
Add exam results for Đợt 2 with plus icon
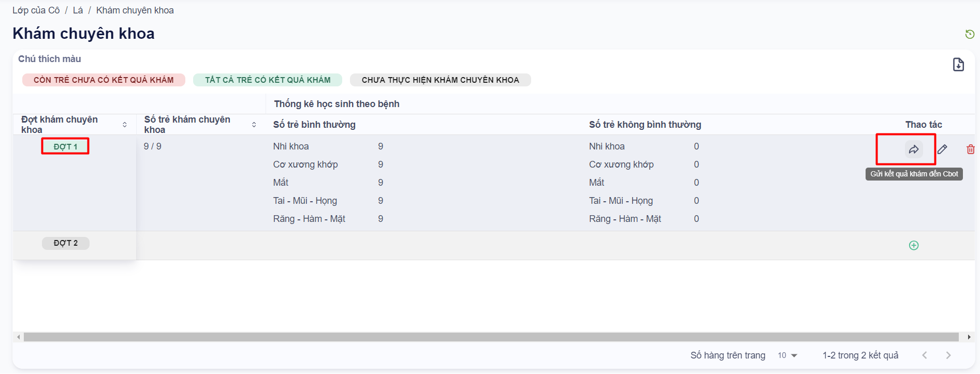coord(914,245)
